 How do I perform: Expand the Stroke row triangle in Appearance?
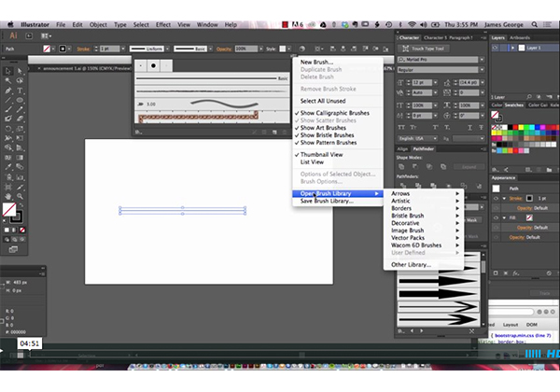tap(504, 198)
